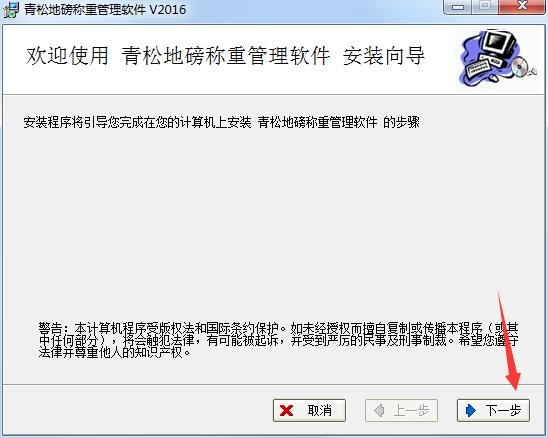Image resolution: width=548 pixels, height=438 pixels.
Task: Click the computer and CD illustration in the header
Action: click(497, 58)
